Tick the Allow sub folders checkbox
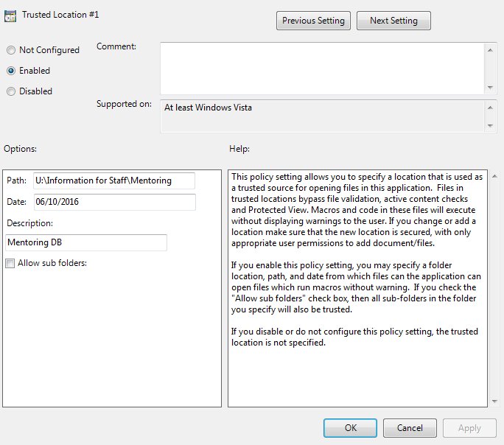This screenshot has width=504, height=445. (10, 264)
